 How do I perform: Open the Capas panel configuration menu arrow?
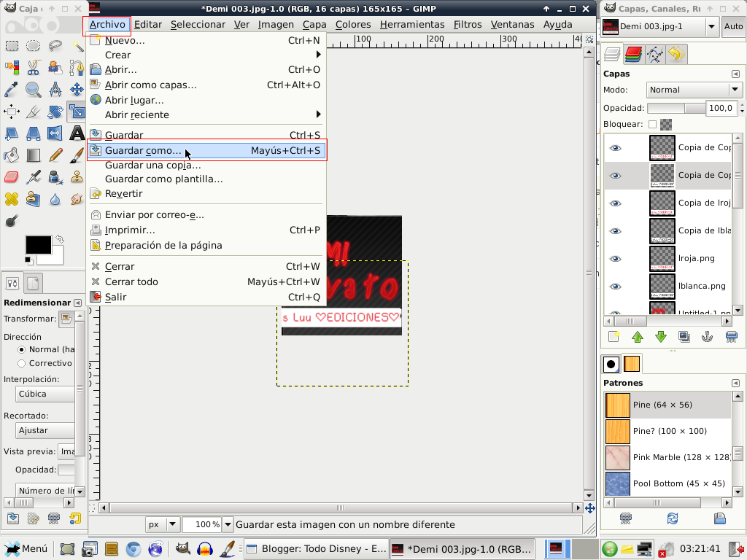coord(735,74)
